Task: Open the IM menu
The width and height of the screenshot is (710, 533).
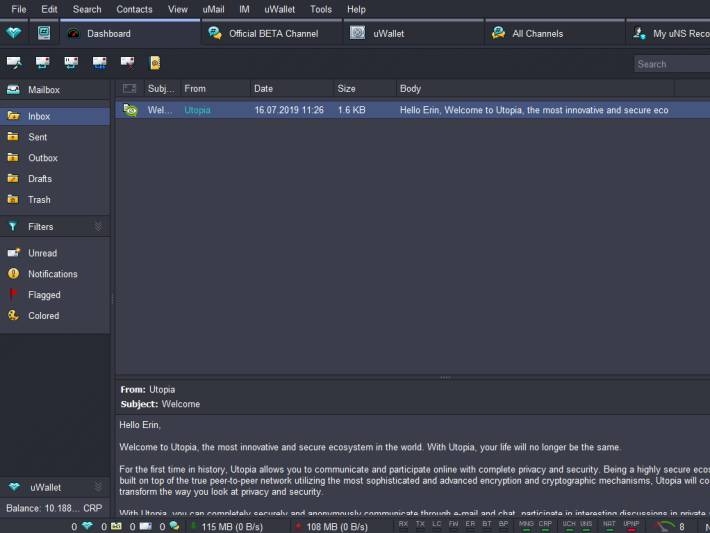Action: [x=245, y=9]
